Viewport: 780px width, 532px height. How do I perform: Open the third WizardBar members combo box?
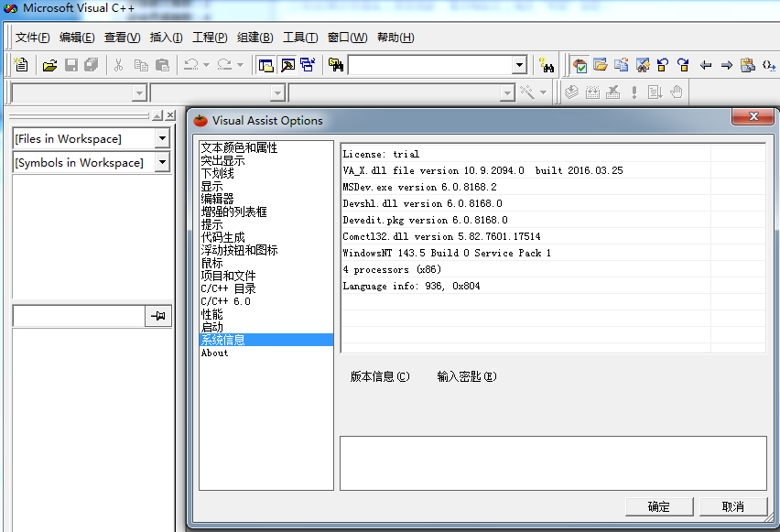click(x=507, y=92)
